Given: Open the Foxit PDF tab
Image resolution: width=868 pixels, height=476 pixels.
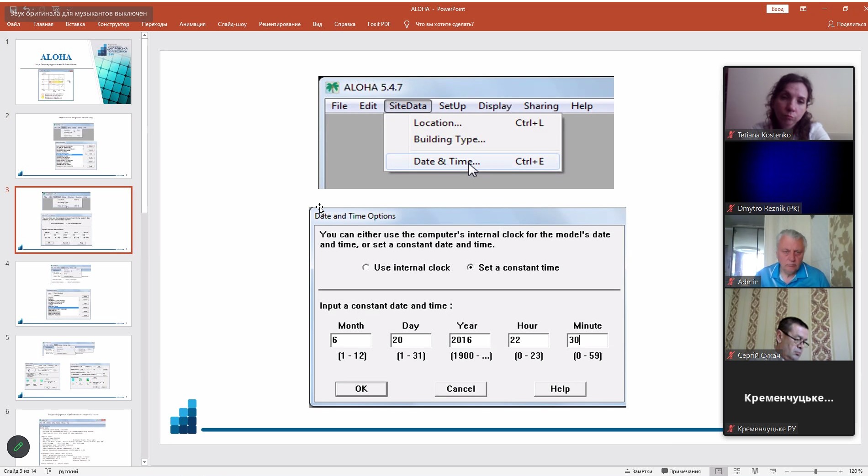Looking at the screenshot, I should [x=379, y=24].
